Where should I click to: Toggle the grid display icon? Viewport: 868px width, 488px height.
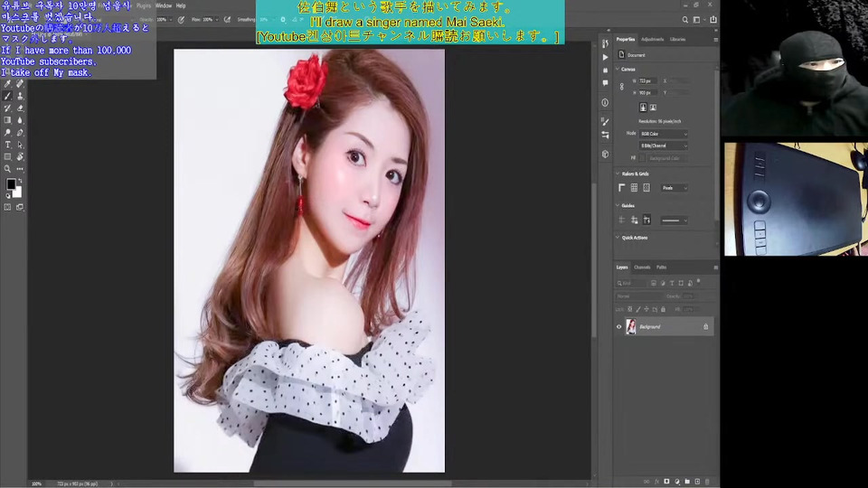pos(634,188)
